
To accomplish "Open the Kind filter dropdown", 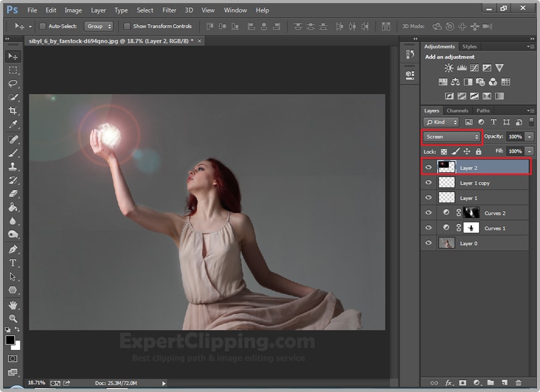I will 441,122.
